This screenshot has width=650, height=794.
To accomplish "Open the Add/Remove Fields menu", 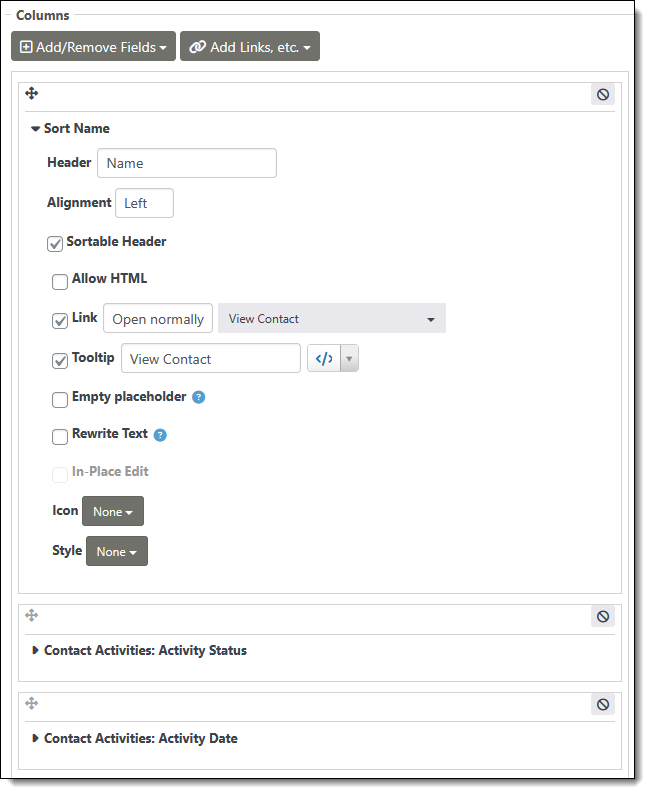I will 93,47.
